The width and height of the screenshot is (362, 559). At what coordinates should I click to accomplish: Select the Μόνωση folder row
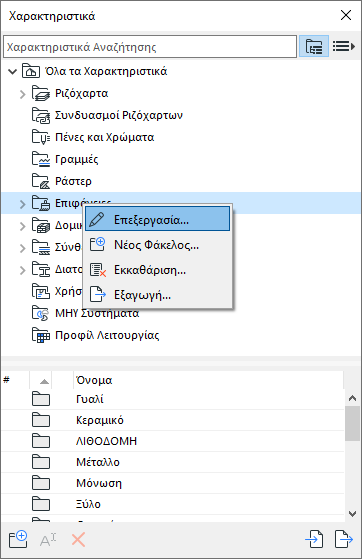[x=173, y=483]
